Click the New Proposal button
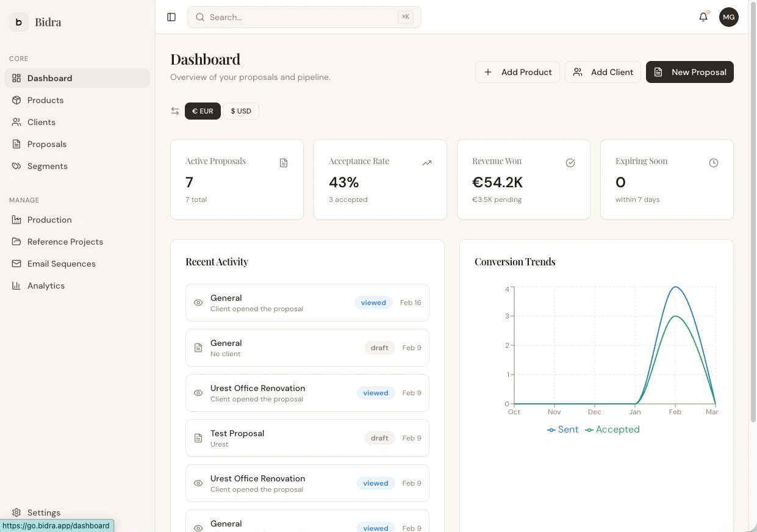 [690, 72]
